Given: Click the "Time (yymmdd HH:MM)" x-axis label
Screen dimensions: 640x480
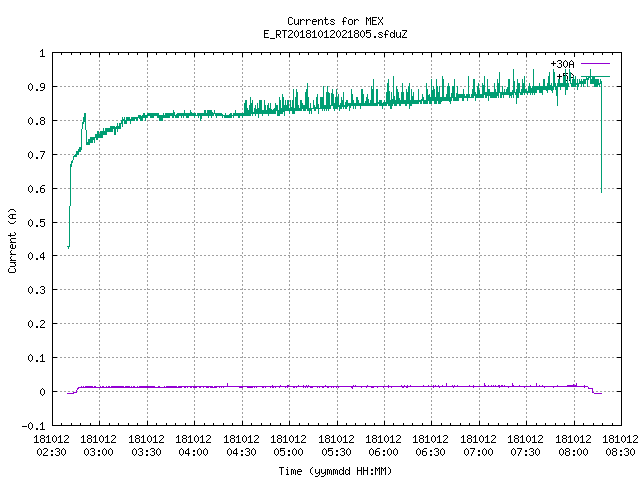Looking at the screenshot, I should pyautogui.click(x=335, y=471).
